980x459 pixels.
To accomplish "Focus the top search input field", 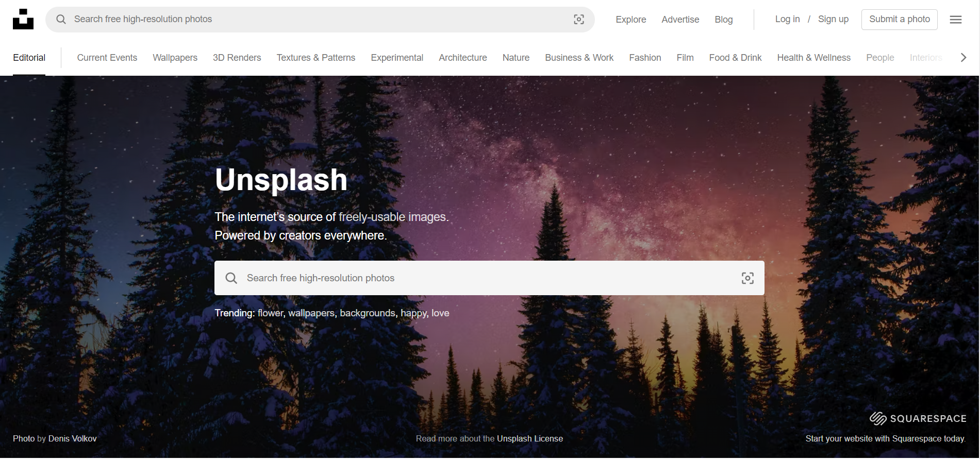I will point(320,20).
